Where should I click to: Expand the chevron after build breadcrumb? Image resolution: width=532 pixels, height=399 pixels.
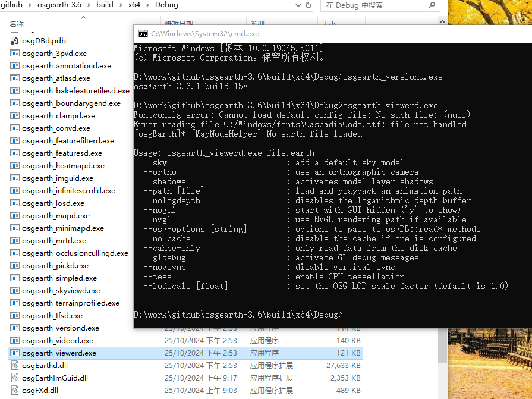pos(121,5)
